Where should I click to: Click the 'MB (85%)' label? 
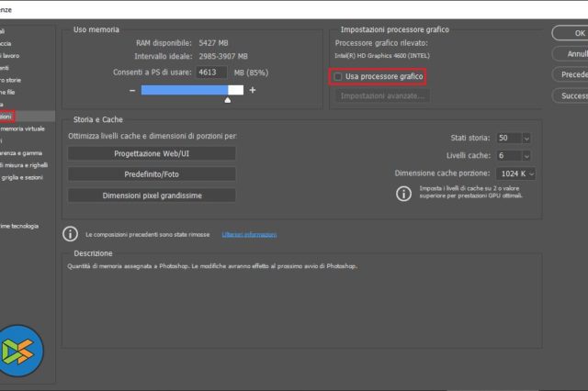251,73
